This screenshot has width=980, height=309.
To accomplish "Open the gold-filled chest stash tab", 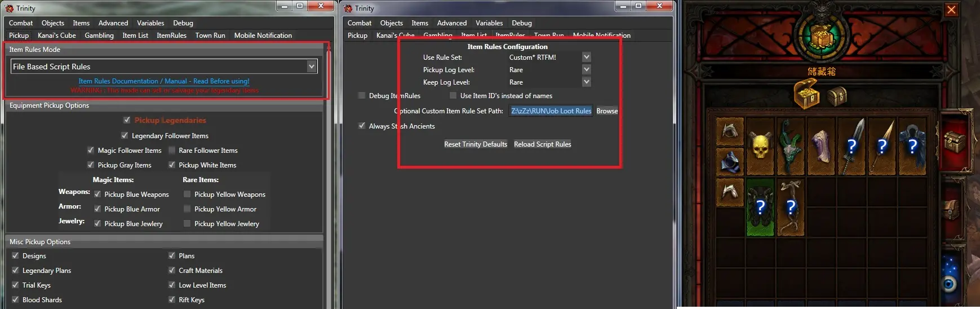I will pyautogui.click(x=806, y=95).
